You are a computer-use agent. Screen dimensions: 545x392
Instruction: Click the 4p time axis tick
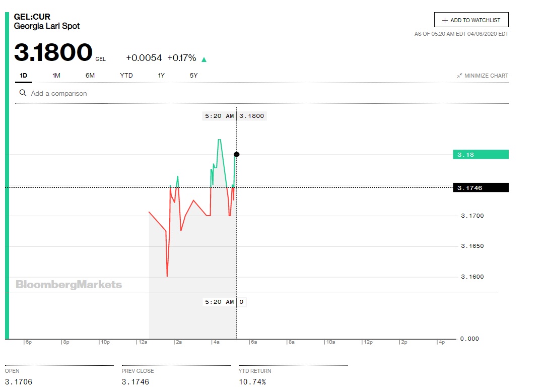pos(441,342)
